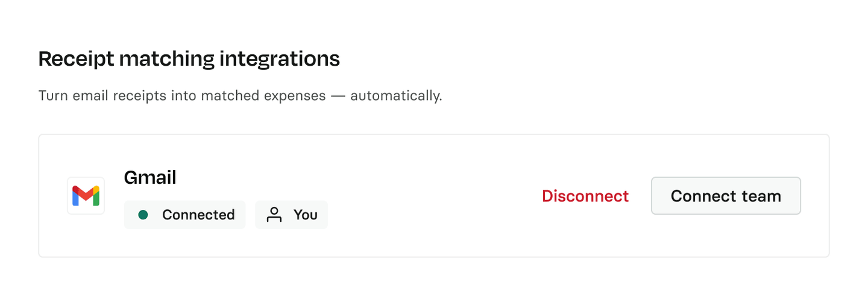The width and height of the screenshot is (868, 296).
Task: Click the word Receipt in the heading
Action: [76, 58]
